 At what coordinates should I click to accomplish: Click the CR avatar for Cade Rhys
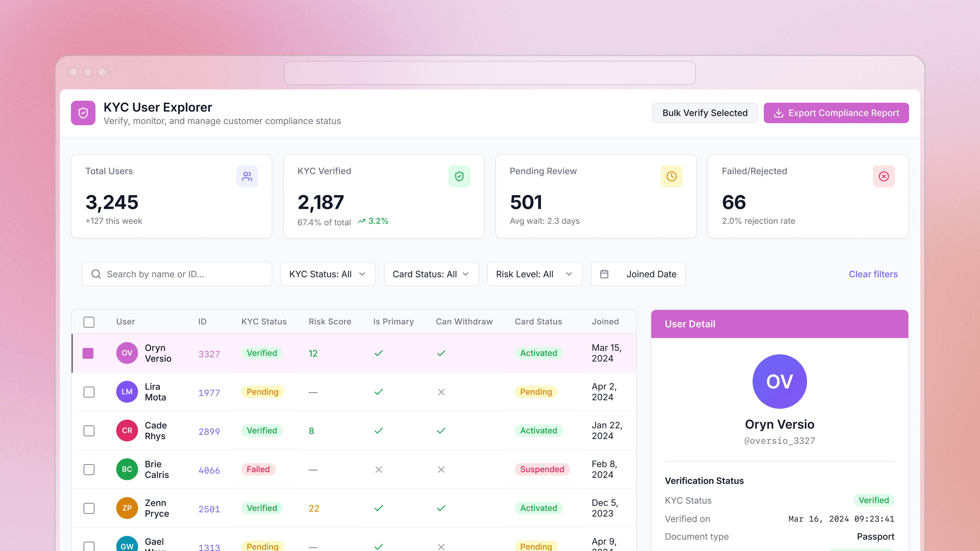[127, 431]
